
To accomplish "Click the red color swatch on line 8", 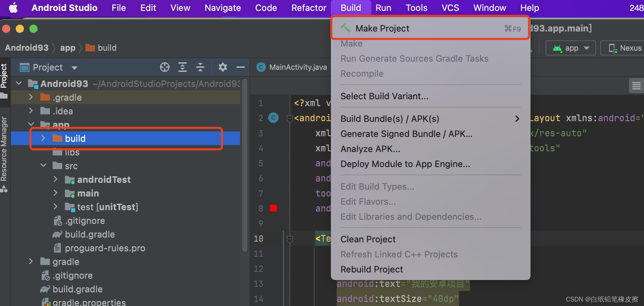I will tap(273, 208).
